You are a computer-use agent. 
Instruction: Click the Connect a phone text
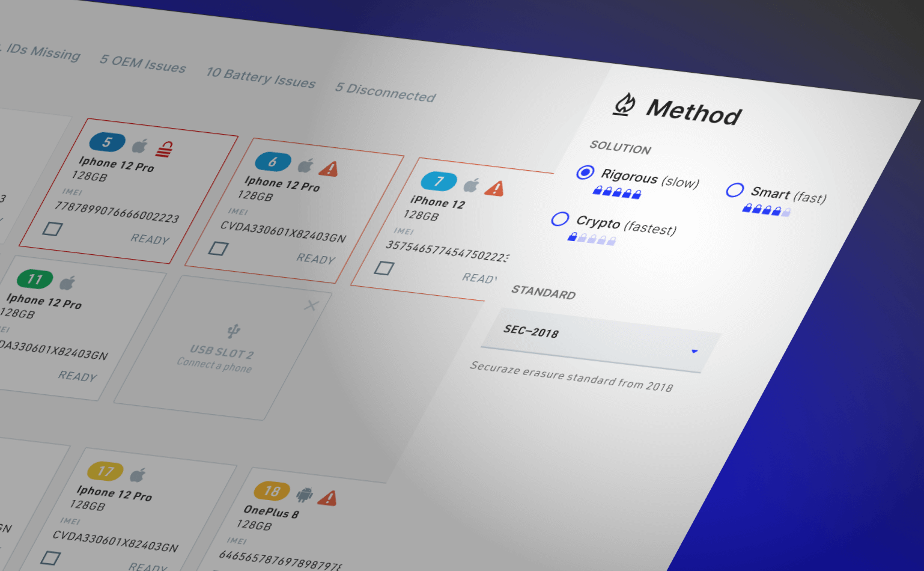pyautogui.click(x=214, y=365)
